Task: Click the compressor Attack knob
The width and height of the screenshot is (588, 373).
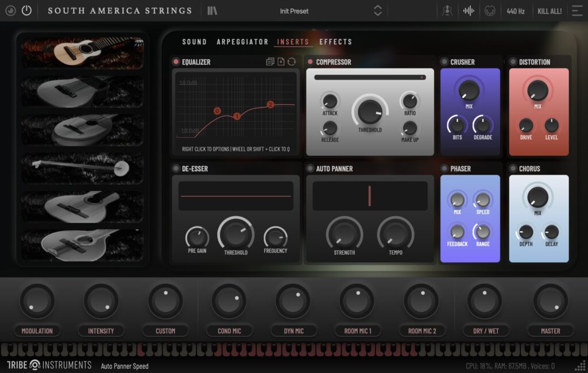Action: pyautogui.click(x=330, y=101)
